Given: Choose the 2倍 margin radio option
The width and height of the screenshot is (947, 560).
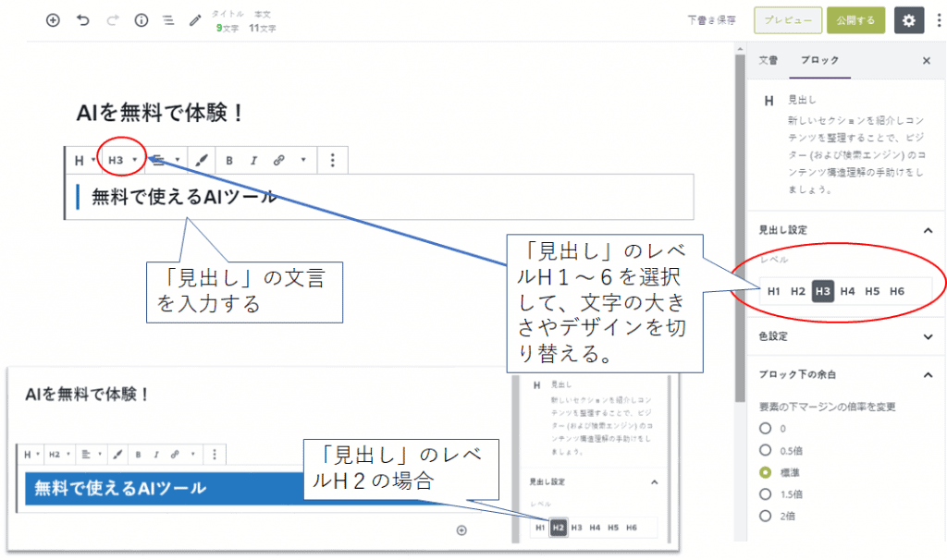Looking at the screenshot, I should [x=765, y=515].
